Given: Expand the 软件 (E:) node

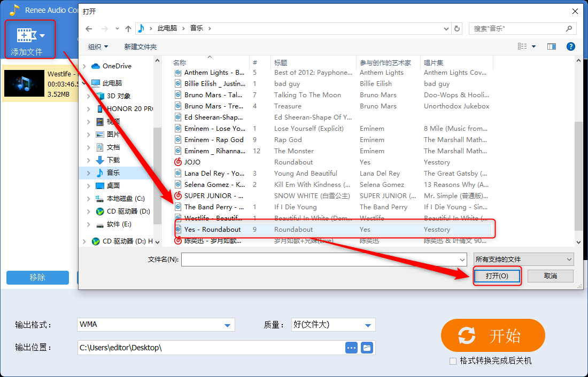Looking at the screenshot, I should click(89, 224).
